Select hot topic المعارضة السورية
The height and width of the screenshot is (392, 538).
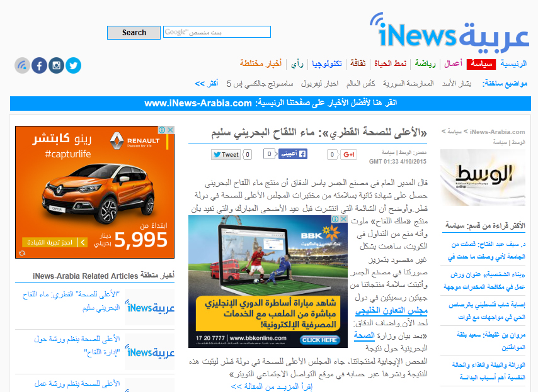pyautogui.click(x=408, y=84)
